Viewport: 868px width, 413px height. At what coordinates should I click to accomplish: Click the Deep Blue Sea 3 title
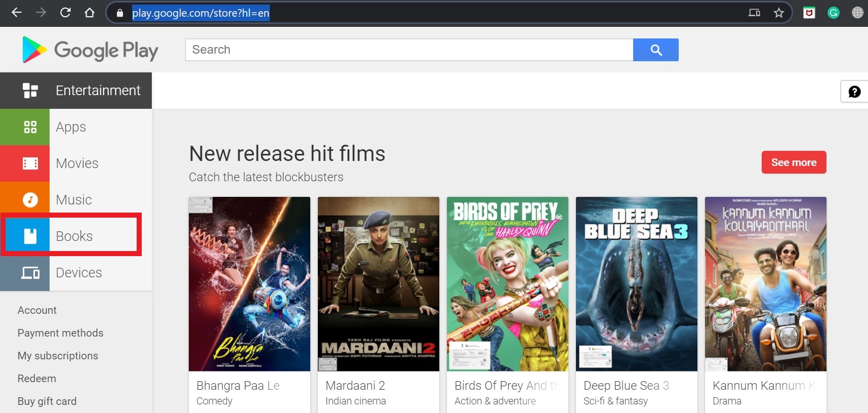[626, 386]
